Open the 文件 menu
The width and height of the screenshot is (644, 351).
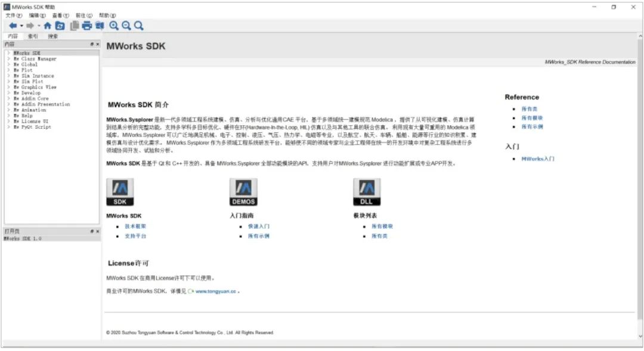[x=14, y=15]
